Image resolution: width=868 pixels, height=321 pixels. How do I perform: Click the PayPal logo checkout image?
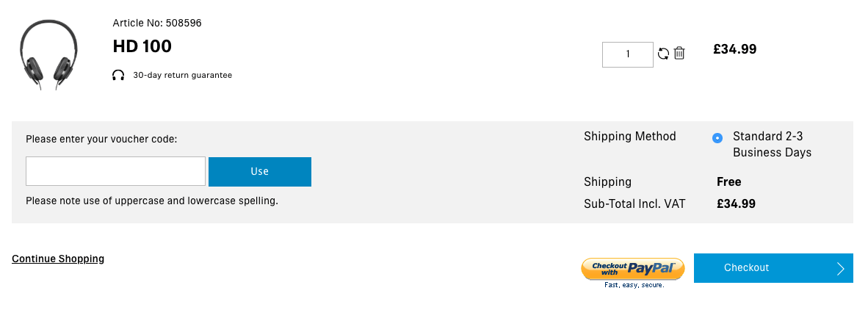pyautogui.click(x=633, y=269)
